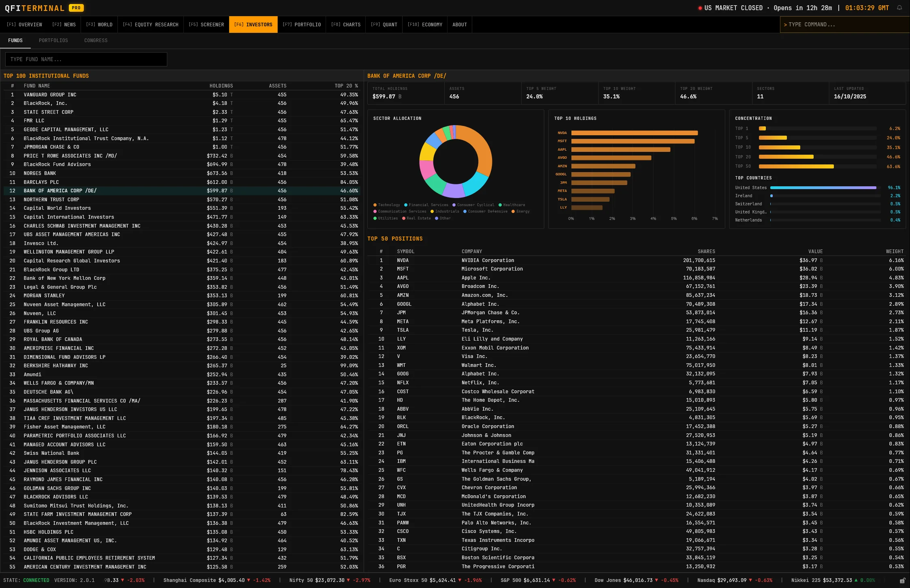Click the QFITERMINAL logo
The height and width of the screenshot is (588, 910).
click(34, 8)
